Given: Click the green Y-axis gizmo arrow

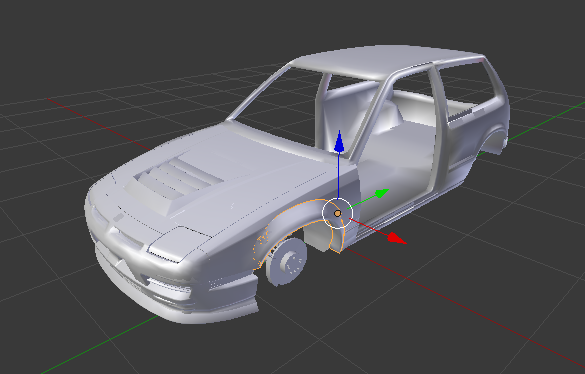Looking at the screenshot, I should click(381, 193).
